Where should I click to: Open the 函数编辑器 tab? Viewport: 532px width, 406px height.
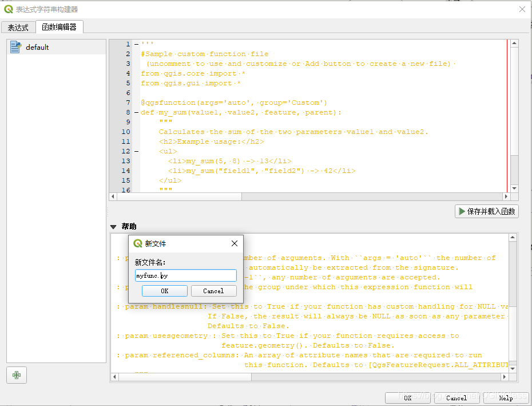point(59,27)
